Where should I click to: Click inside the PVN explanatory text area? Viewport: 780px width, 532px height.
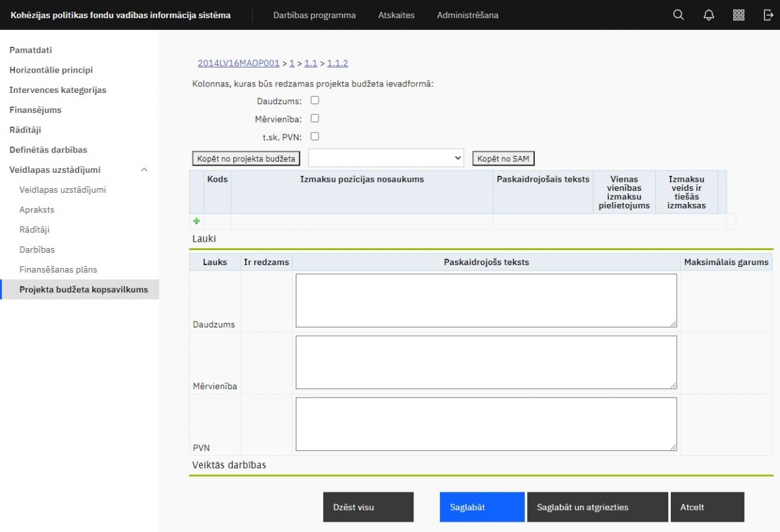(486, 424)
